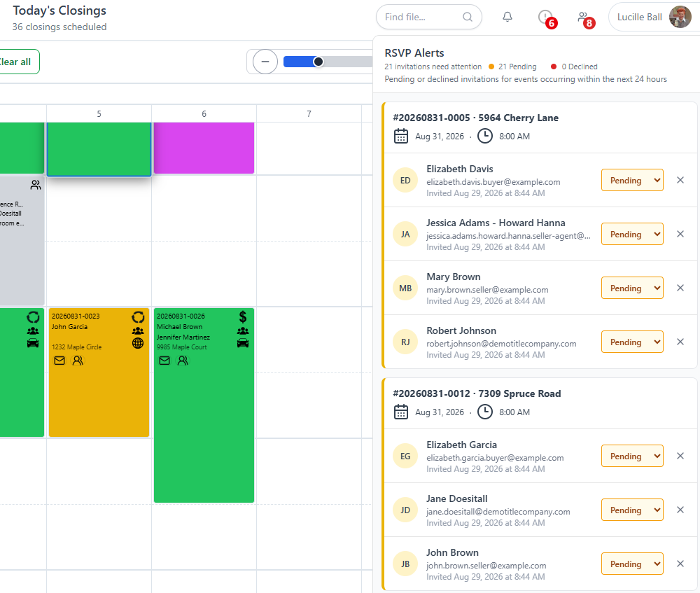Image resolution: width=700 pixels, height=593 pixels.
Task: Open Pending dropdown for Jane Doesitall
Action: (631, 510)
